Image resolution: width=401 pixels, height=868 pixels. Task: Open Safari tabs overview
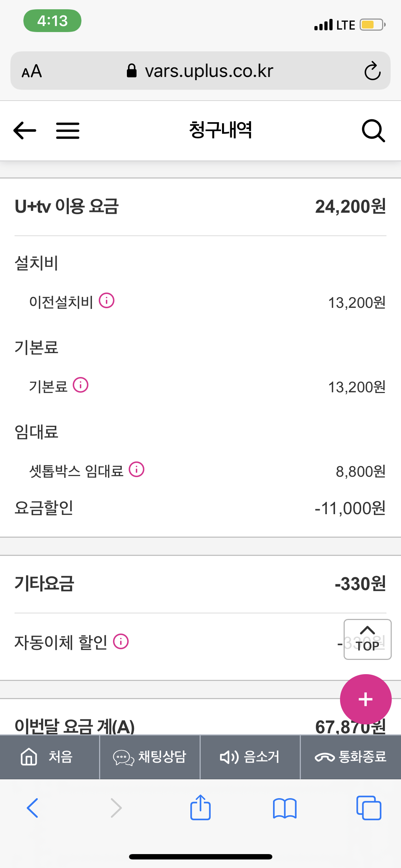pos(369,808)
